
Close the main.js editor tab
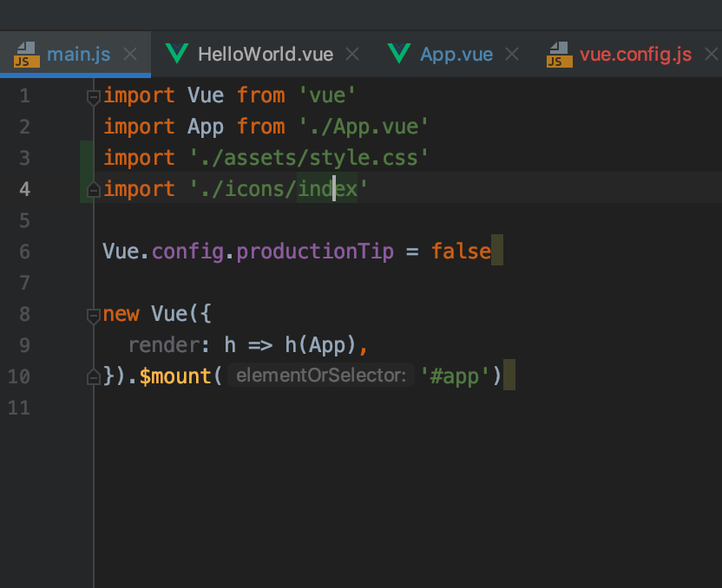(x=130, y=55)
